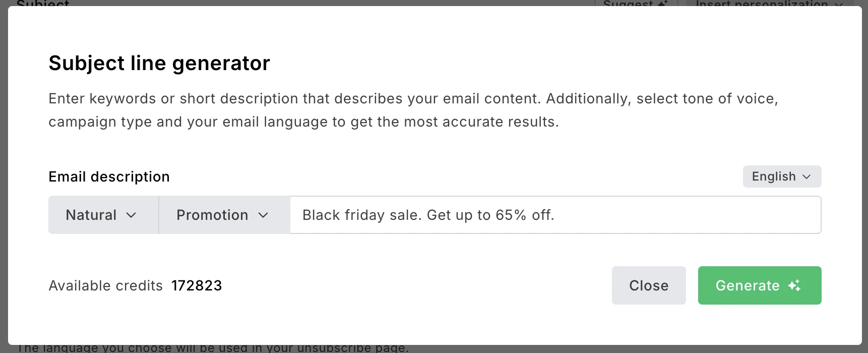
Task: Click the chevron arrow beside Natural
Action: point(131,215)
